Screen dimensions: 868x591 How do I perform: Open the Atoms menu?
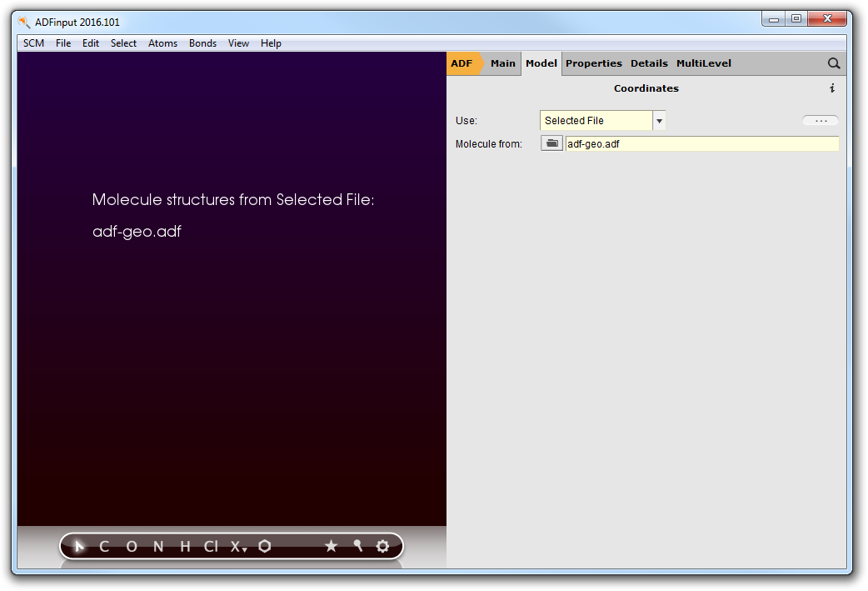pos(162,43)
